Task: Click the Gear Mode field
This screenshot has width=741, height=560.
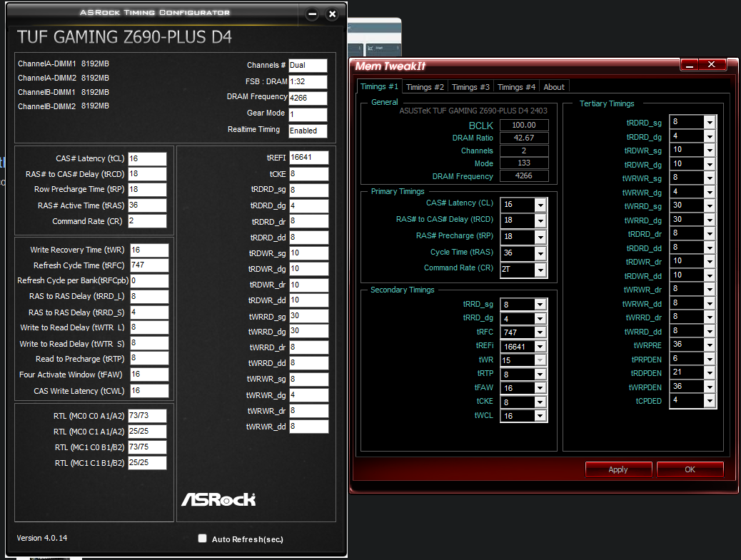Action: click(308, 115)
